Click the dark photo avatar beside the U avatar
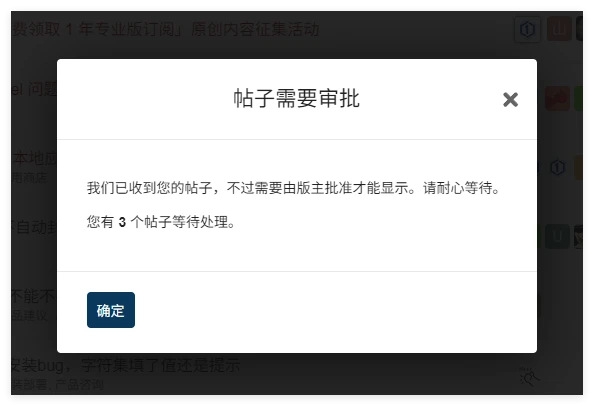The image size is (594, 406). (579, 236)
